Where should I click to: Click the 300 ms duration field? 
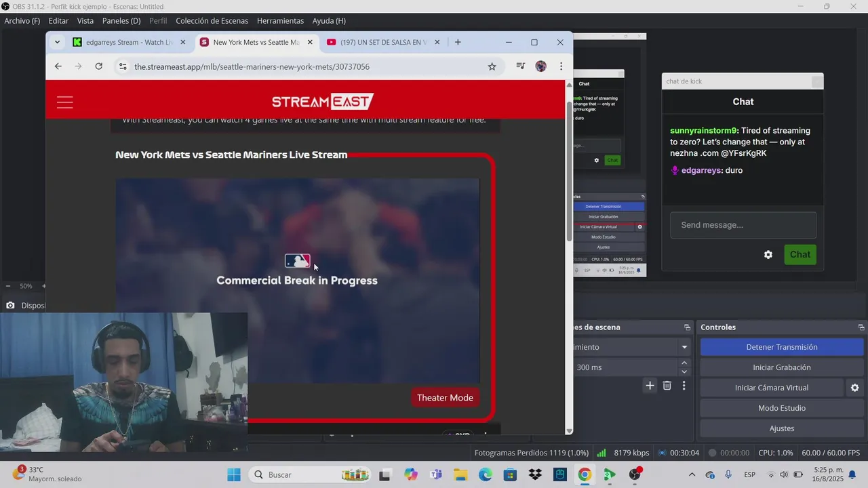pyautogui.click(x=625, y=367)
